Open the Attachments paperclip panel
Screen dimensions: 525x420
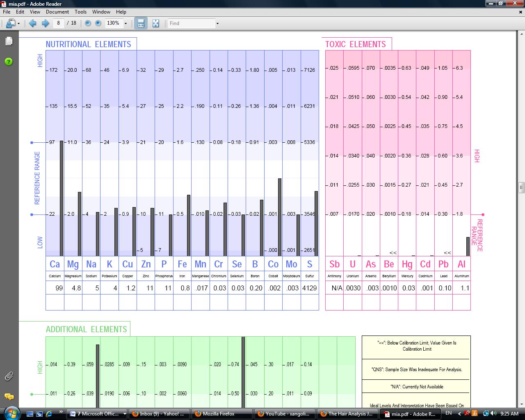(9, 376)
